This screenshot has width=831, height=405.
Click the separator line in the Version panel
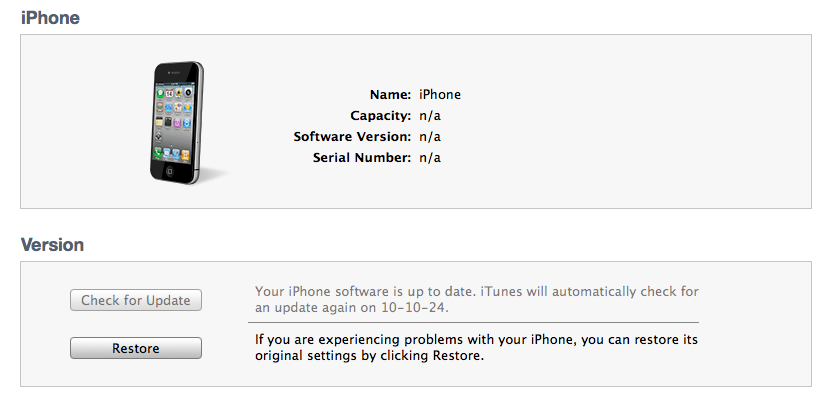coord(476,322)
